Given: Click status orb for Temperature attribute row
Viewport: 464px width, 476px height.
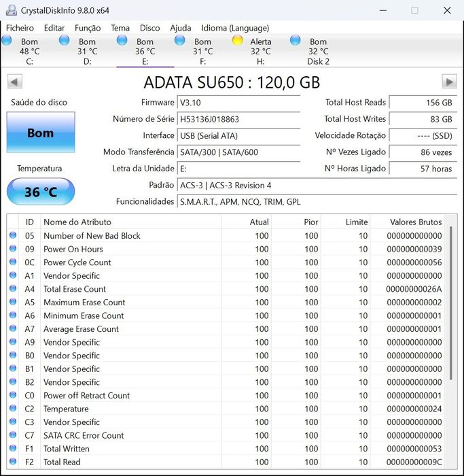Looking at the screenshot, I should 13,408.
